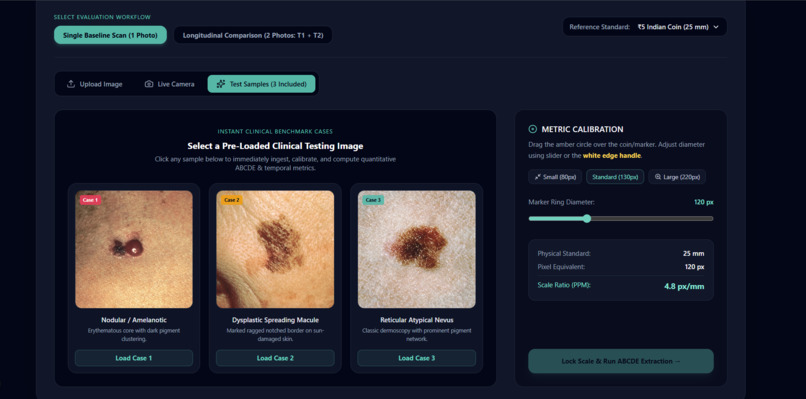Viewport: 806px width, 399px height.
Task: Click the METRIC CALIBRATION heading
Action: 582,130
